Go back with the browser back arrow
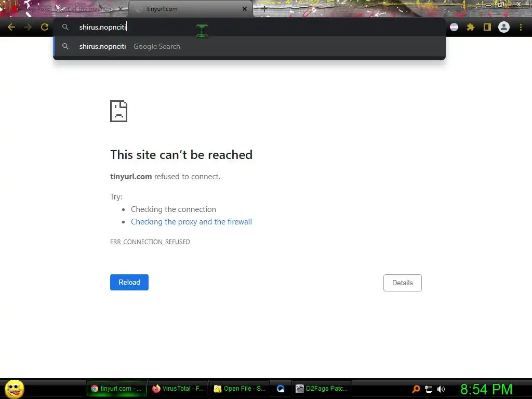532x399 pixels. (x=11, y=27)
